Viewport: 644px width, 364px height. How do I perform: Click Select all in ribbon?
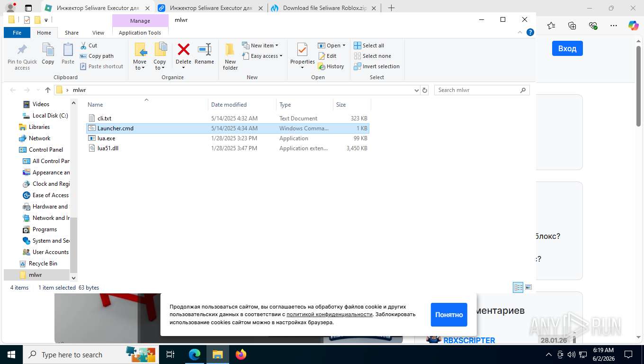tap(369, 45)
